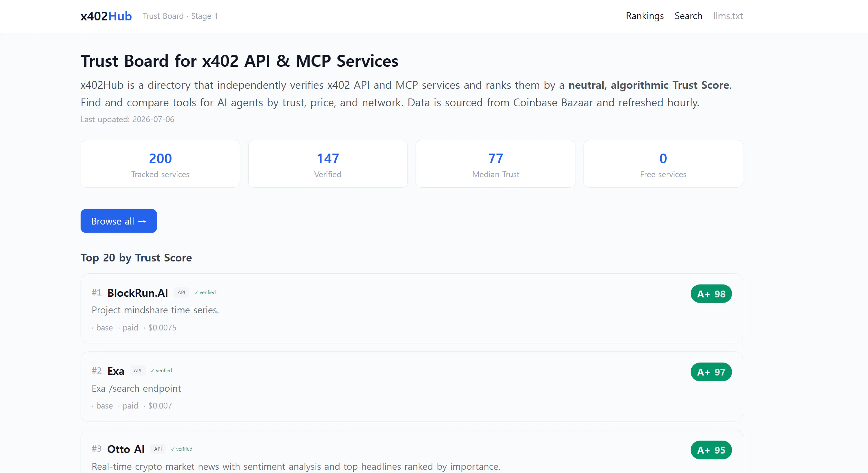The width and height of the screenshot is (868, 473).
Task: Click the verified mark beside BlockRun.AI
Action: pos(205,293)
